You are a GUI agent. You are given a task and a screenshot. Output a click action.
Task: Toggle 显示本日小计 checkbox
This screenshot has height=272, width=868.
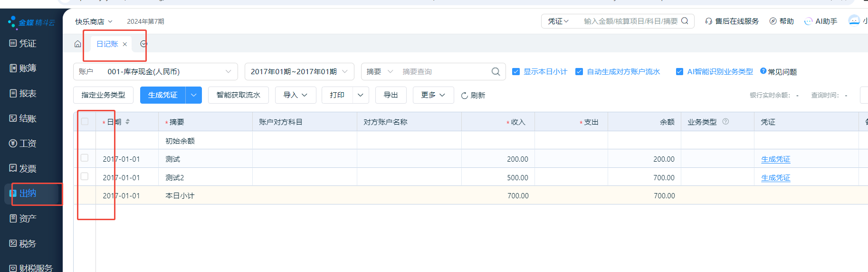[x=516, y=72]
